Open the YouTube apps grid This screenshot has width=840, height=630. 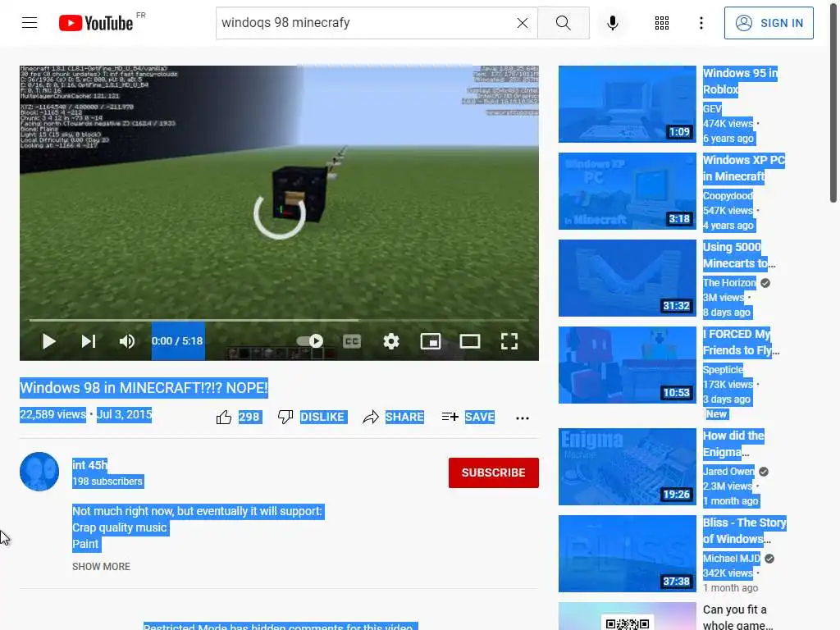coord(662,23)
